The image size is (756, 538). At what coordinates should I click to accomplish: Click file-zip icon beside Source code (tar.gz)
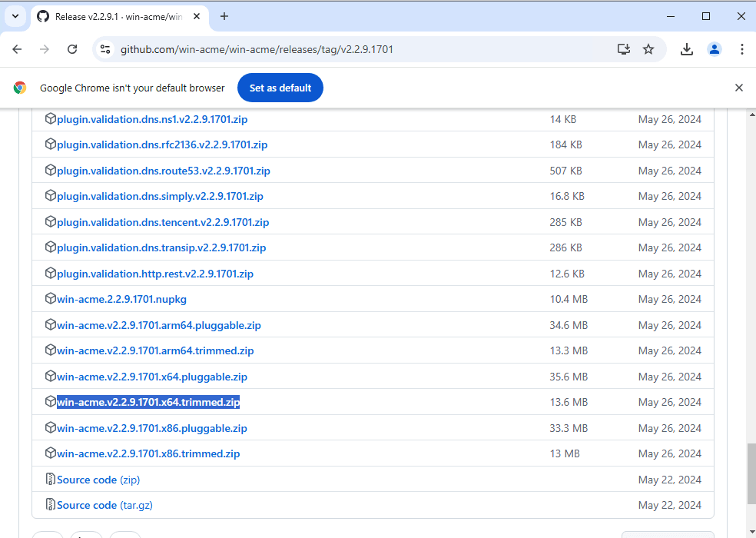(50, 505)
